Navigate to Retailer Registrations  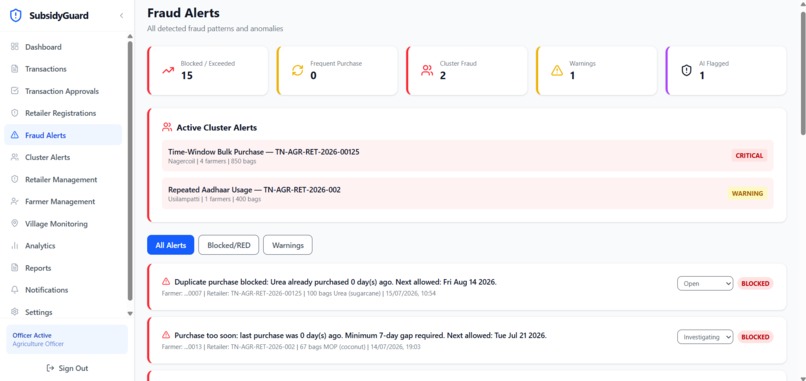tap(63, 113)
